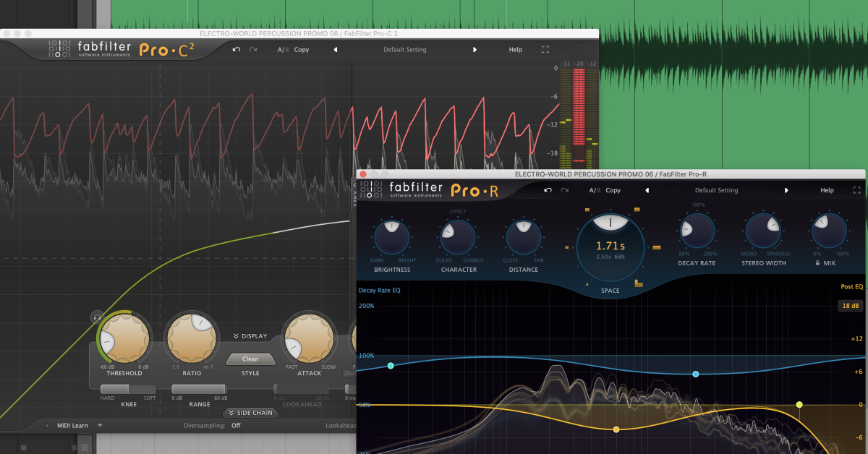Click the A/B comparison control in Pro-C 2
868x454 pixels.
tap(283, 49)
